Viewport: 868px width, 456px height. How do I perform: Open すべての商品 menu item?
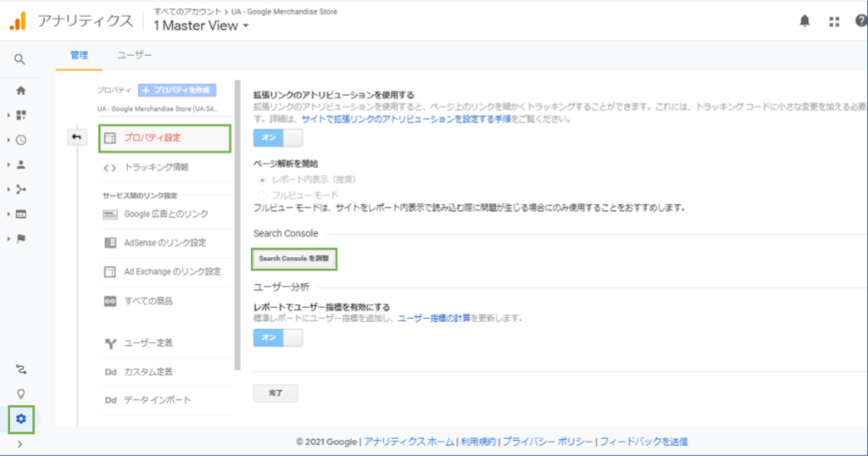[165, 301]
